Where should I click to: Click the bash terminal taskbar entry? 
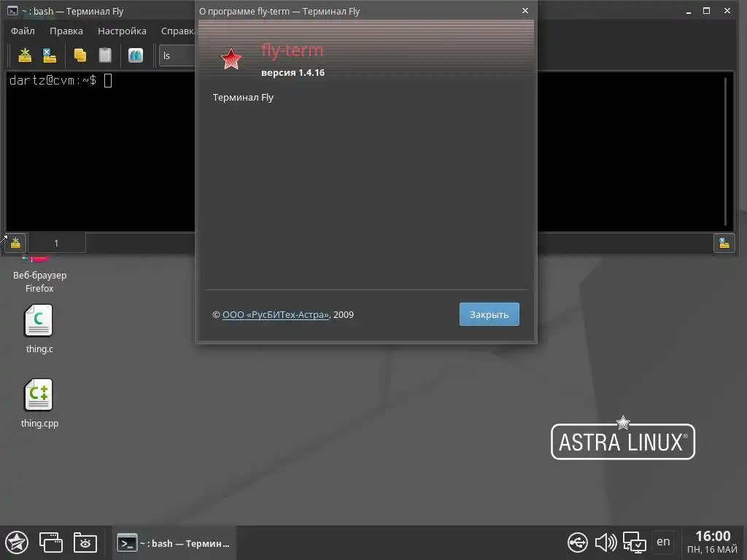[174, 542]
